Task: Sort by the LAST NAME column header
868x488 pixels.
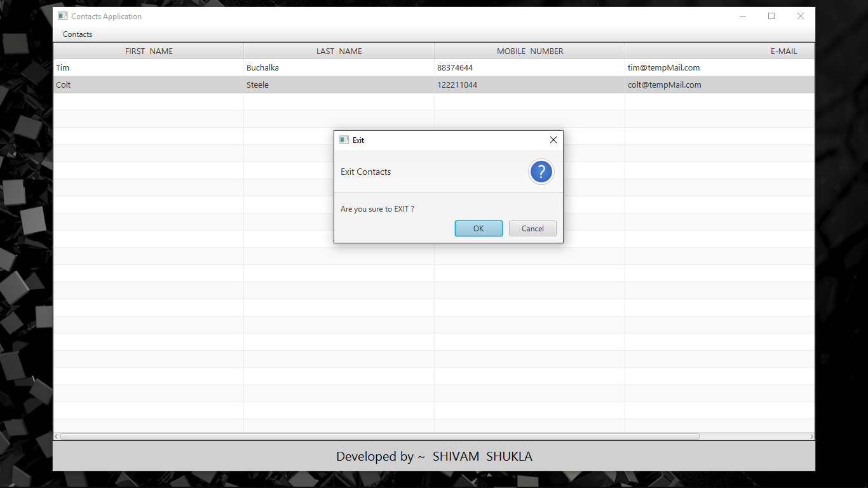Action: [x=339, y=51]
